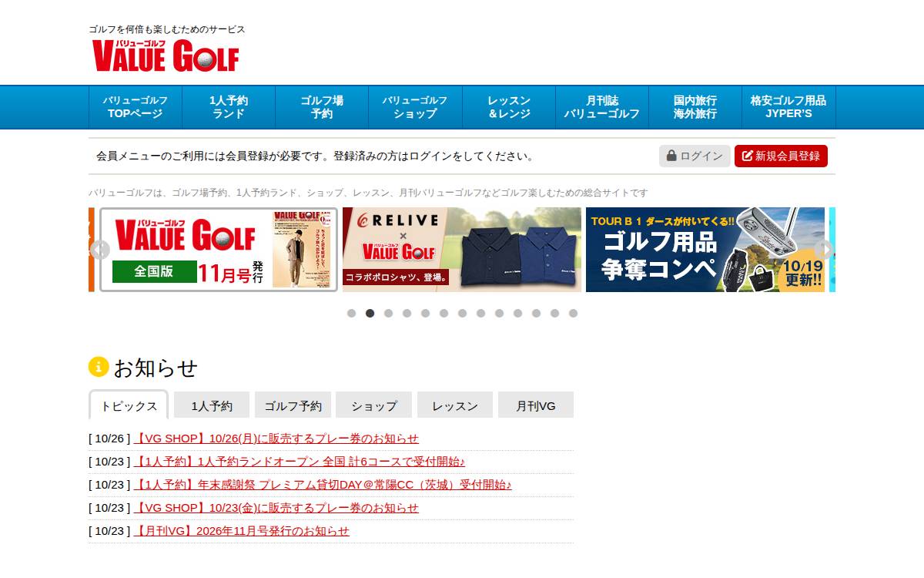Image resolution: width=924 pixels, height=578 pixels.
Task: Open ゴルフ場予約 menu item
Action: 322,107
